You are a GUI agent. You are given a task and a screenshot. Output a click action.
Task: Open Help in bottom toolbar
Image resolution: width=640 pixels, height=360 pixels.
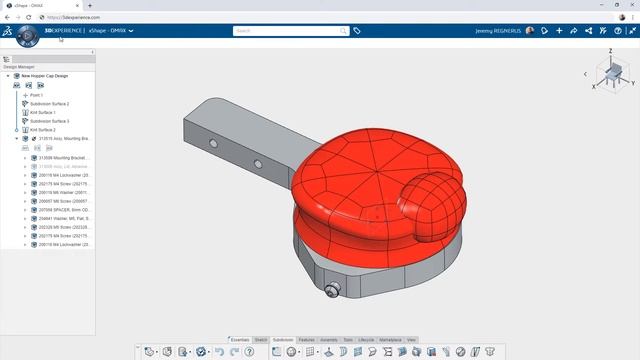click(249, 351)
